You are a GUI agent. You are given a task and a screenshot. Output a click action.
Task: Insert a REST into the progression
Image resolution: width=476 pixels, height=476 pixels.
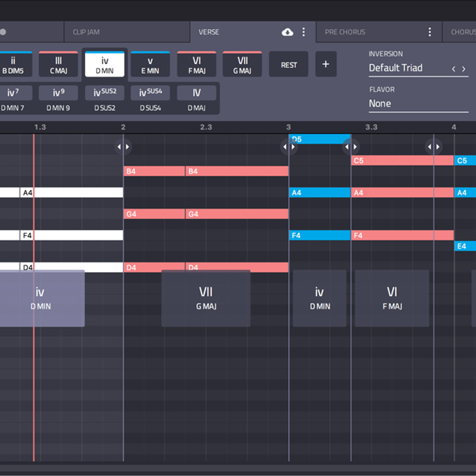[289, 65]
